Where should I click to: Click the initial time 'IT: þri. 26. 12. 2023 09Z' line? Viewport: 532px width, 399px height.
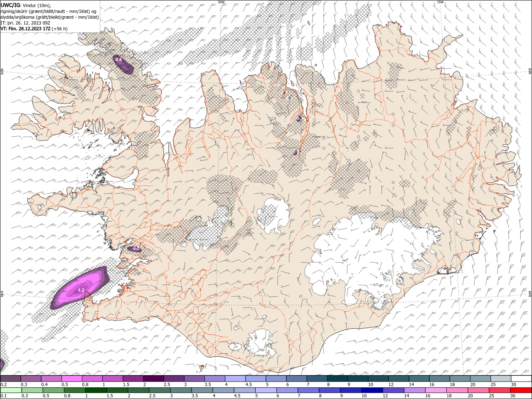[25, 22]
